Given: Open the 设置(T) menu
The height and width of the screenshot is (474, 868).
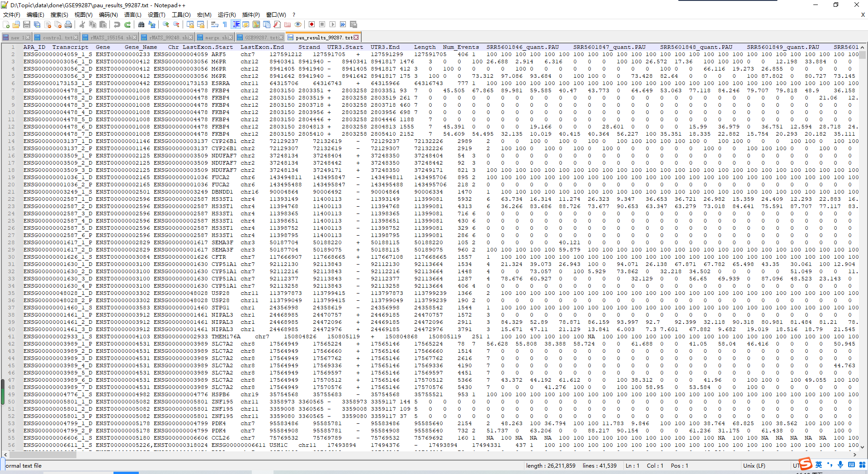Looking at the screenshot, I should click(x=157, y=15).
